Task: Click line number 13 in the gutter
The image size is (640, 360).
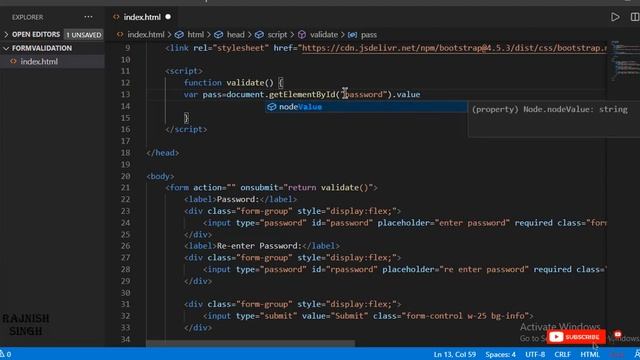Action: point(125,95)
